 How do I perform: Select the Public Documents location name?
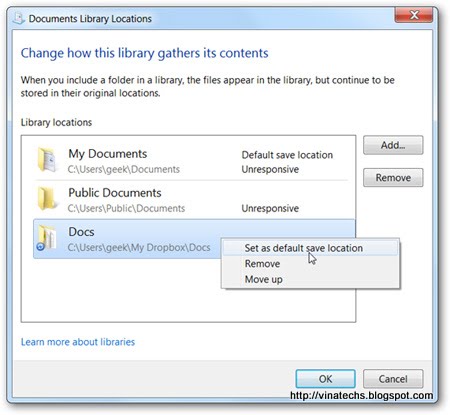(115, 193)
